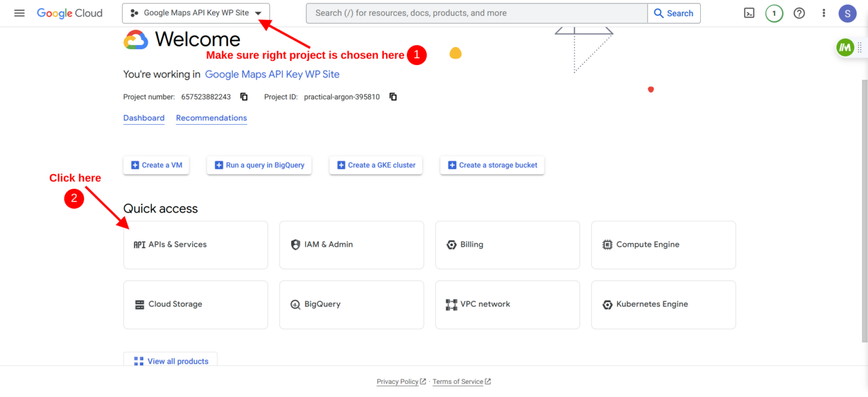The height and width of the screenshot is (397, 868).
Task: Open IAM & Admin from quick access
Action: [351, 245]
